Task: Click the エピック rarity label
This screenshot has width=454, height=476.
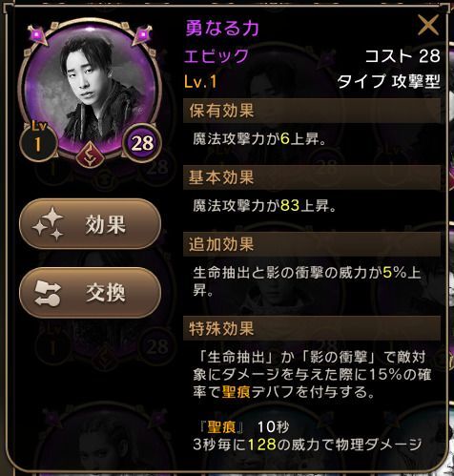Action: tap(217, 56)
